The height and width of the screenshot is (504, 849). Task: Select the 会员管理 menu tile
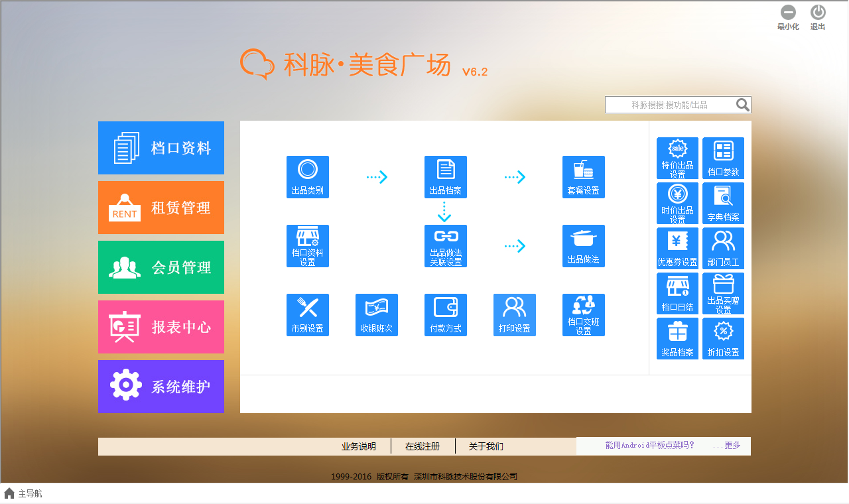click(x=161, y=267)
